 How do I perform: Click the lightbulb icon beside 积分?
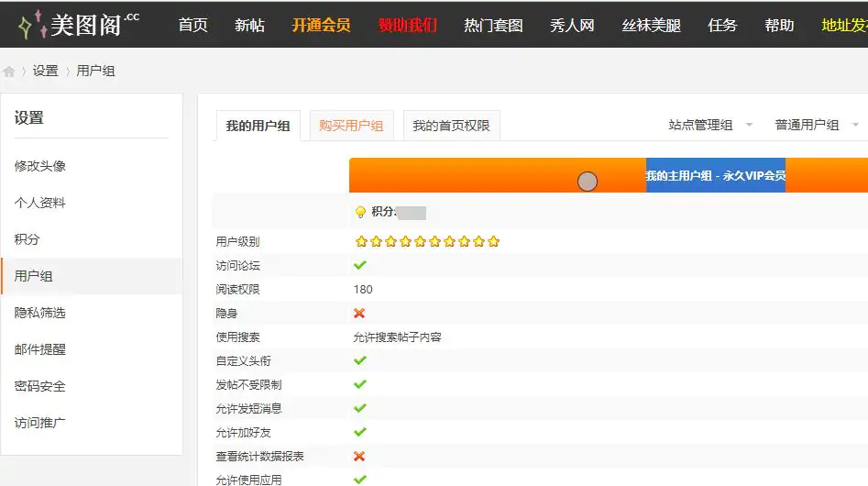tap(360, 212)
